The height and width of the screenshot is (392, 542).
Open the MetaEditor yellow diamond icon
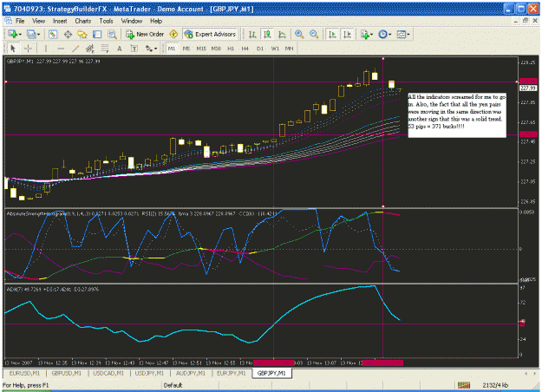[173, 34]
